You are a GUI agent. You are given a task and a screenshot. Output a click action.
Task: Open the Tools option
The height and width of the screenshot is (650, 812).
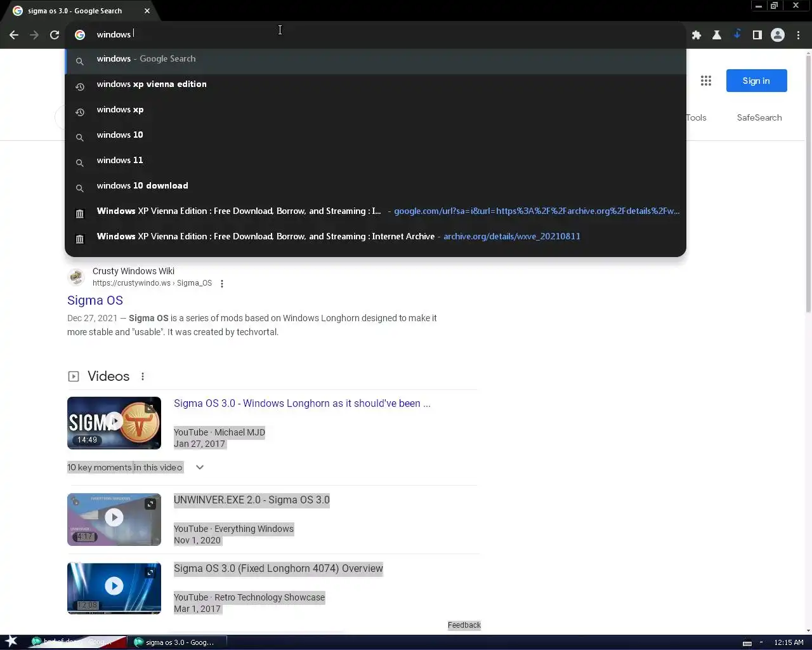point(697,117)
